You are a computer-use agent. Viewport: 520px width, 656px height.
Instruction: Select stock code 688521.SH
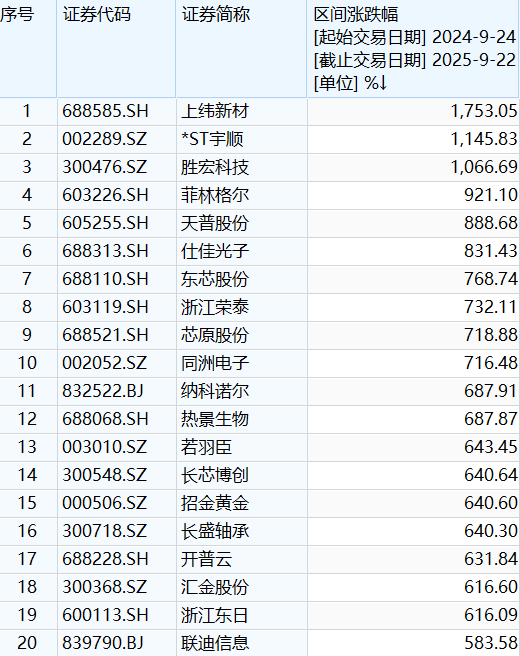pos(105,335)
